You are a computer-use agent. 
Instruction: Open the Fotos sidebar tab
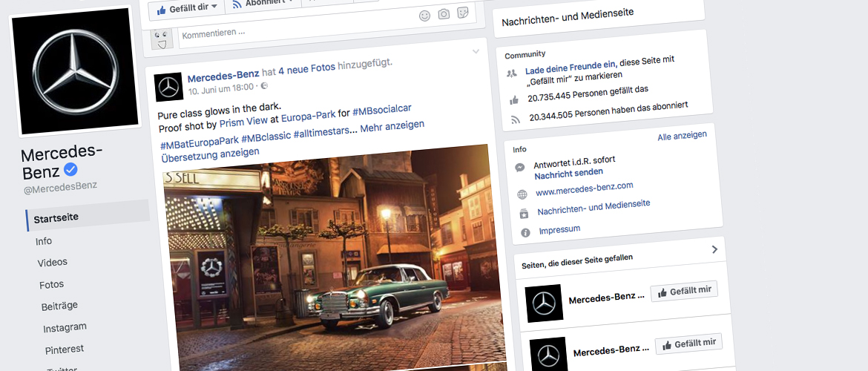51,284
